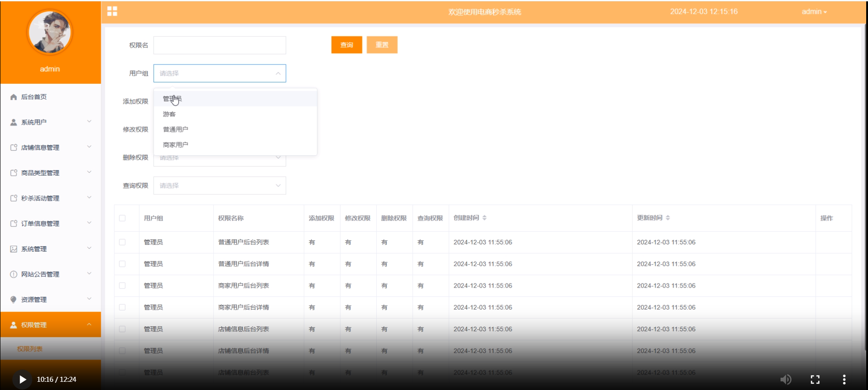Click the 系统管理 menu label
This screenshot has width=868, height=390.
[34, 249]
